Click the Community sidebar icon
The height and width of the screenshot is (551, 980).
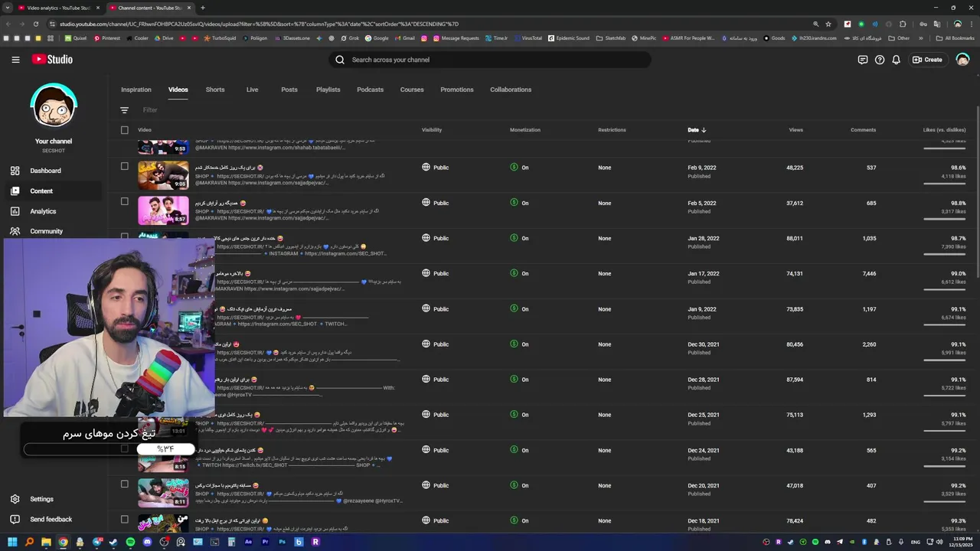click(x=15, y=231)
